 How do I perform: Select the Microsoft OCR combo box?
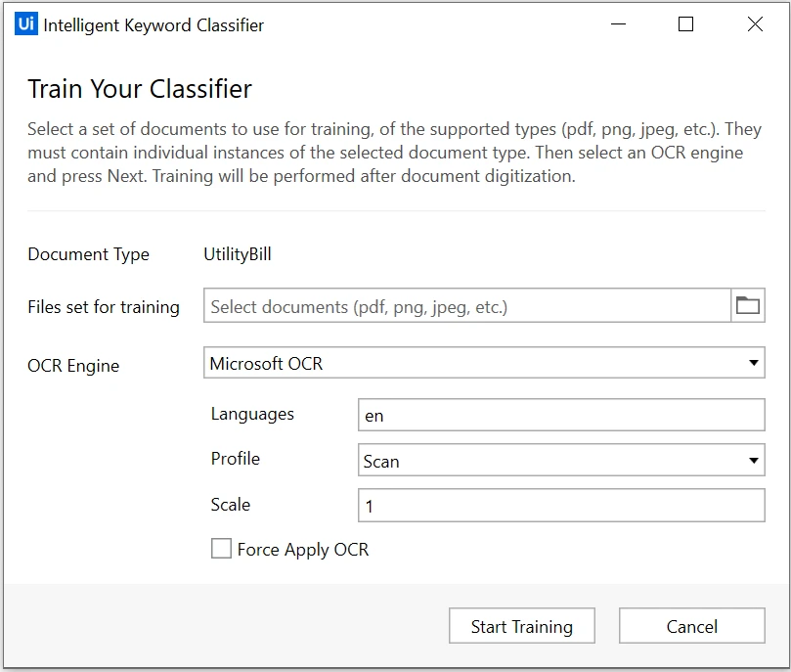coord(484,363)
